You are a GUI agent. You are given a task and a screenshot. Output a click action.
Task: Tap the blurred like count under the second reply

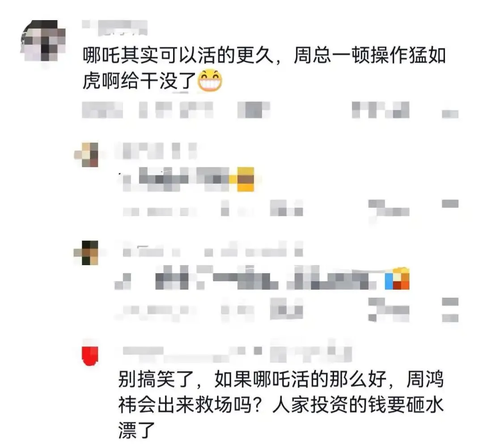[389, 310]
